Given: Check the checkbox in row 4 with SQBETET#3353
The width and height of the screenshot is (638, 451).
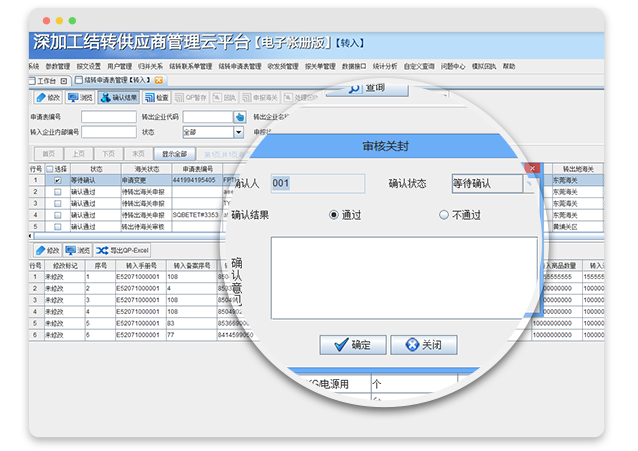Looking at the screenshot, I should point(58,215).
